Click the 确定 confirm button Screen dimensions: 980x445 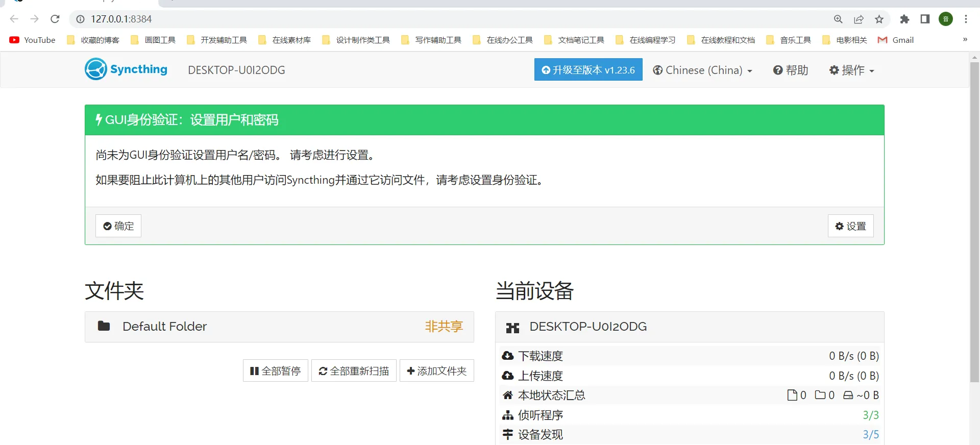pyautogui.click(x=118, y=226)
